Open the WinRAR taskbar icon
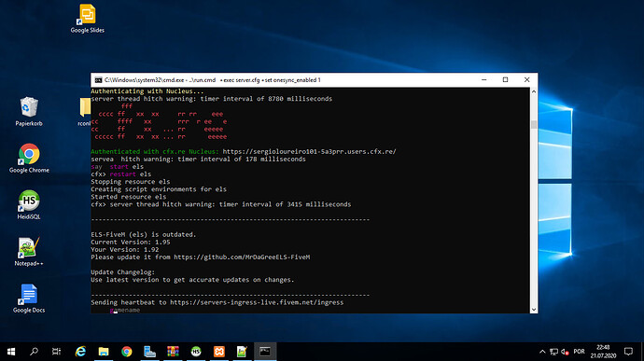Image resolution: width=644 pixels, height=361 pixels. 173,352
